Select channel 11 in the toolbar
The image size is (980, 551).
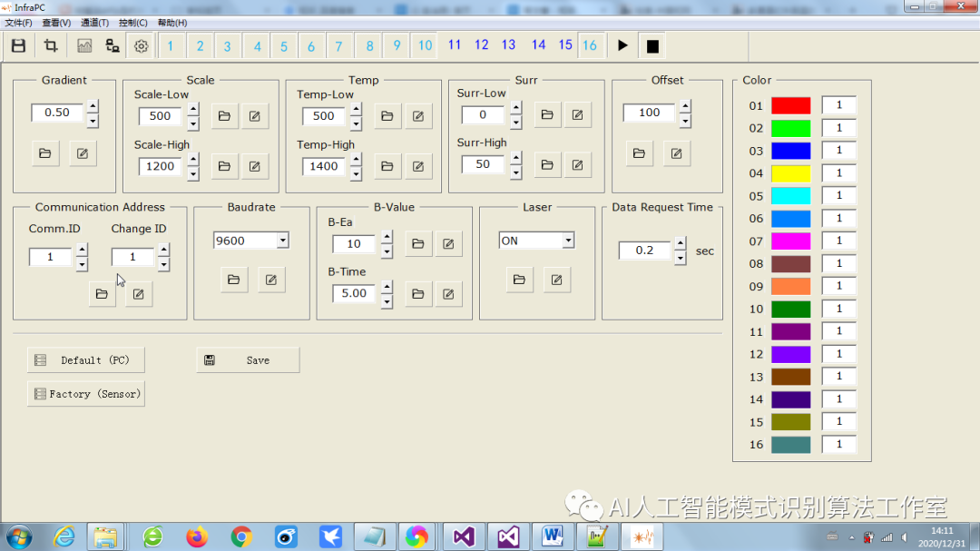(x=455, y=45)
